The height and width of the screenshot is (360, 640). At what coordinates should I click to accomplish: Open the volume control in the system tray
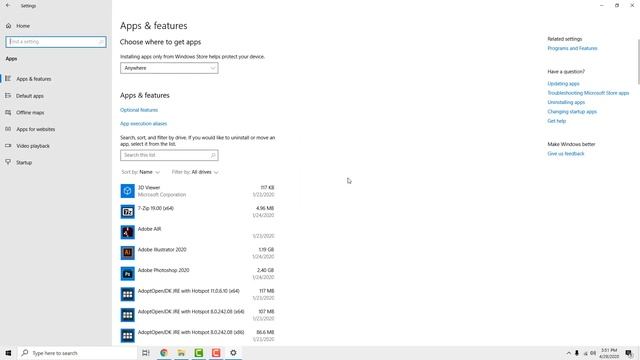point(593,353)
